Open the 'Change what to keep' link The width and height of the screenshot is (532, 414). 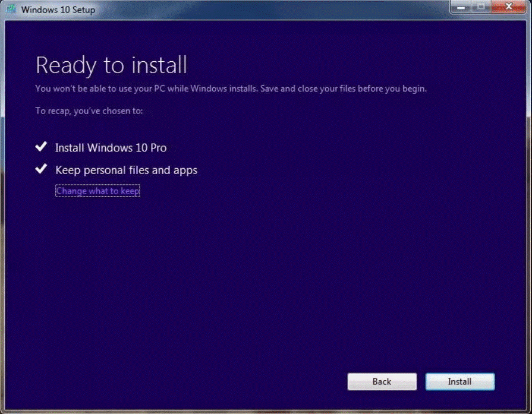pyautogui.click(x=97, y=191)
